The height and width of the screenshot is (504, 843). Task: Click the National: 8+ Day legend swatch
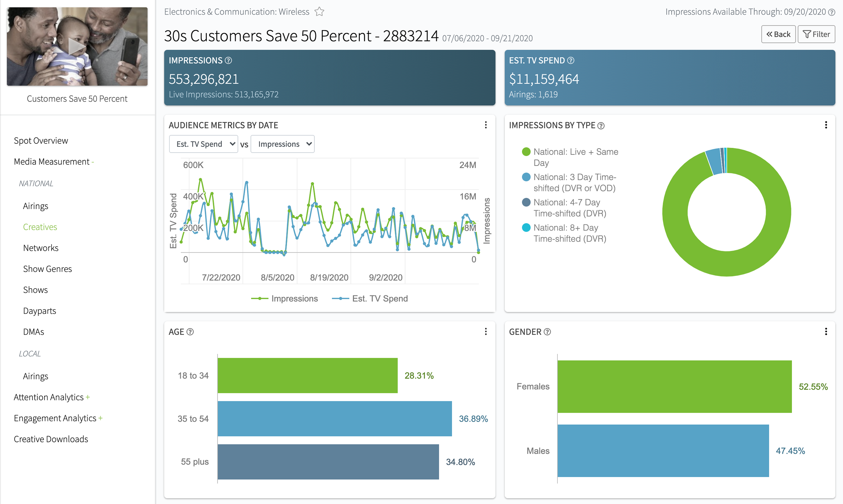coord(526,227)
